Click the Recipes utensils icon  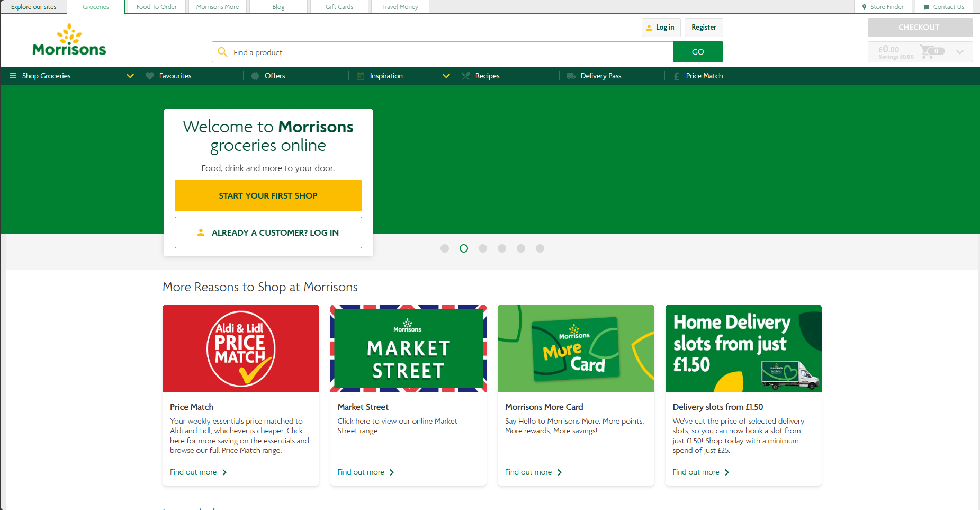click(x=465, y=76)
